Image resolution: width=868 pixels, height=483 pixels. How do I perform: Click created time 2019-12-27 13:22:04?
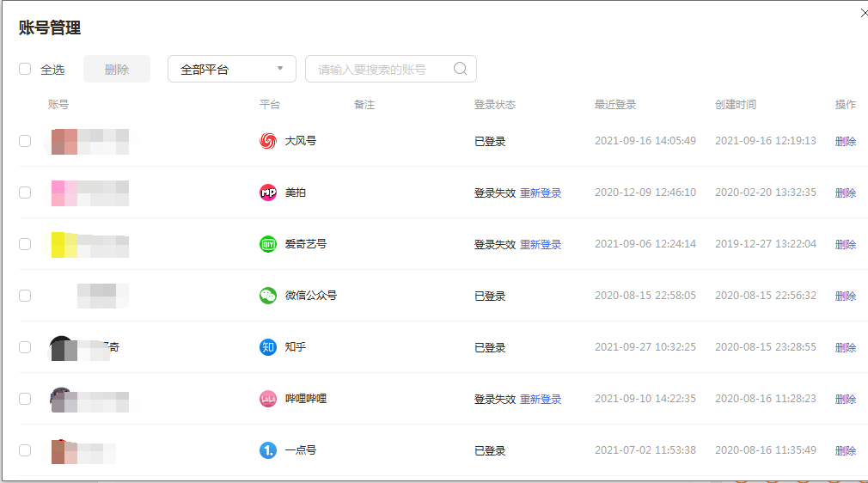click(766, 244)
